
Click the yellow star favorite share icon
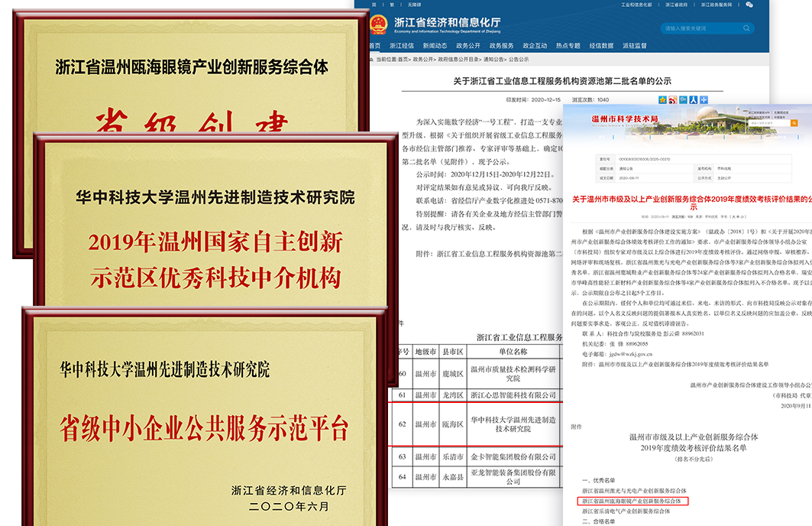(x=662, y=99)
